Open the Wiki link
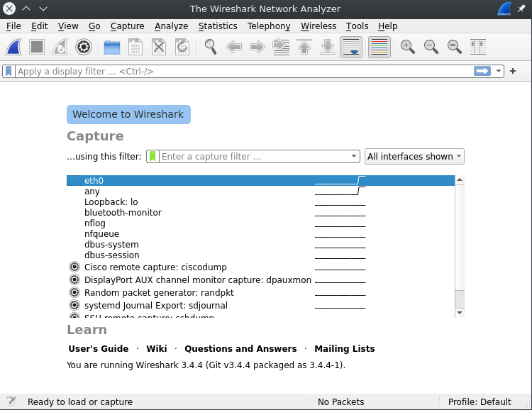532x410 pixels. click(x=157, y=348)
